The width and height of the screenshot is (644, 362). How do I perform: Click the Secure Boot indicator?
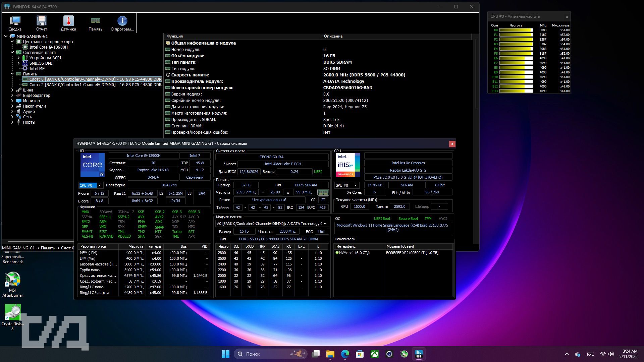coord(408,219)
